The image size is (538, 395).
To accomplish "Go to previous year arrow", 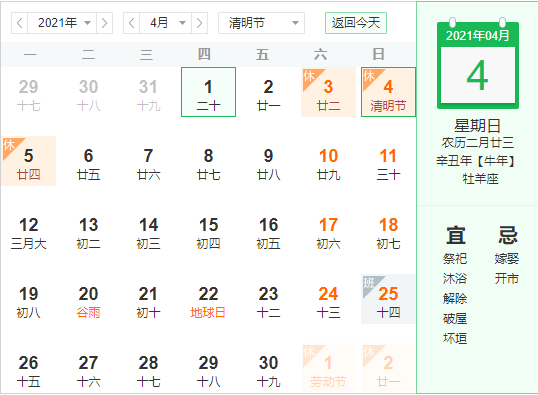I will (20, 23).
